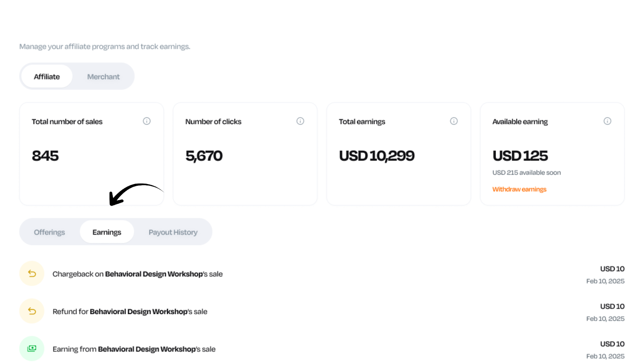Click the 845 total sales figure
This screenshot has width=644, height=363.
45,156
